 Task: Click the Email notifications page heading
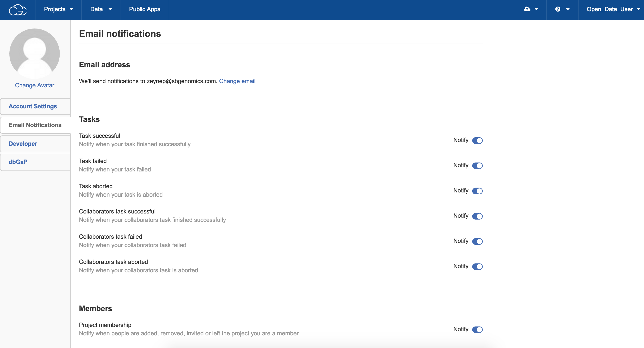120,34
